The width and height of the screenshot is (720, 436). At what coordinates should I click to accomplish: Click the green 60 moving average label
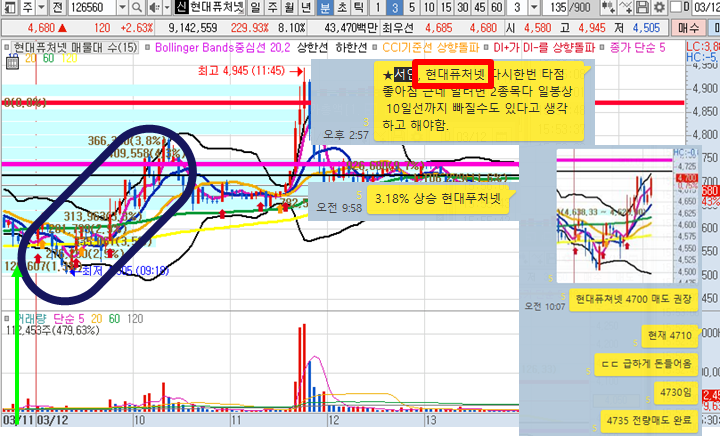(48, 58)
